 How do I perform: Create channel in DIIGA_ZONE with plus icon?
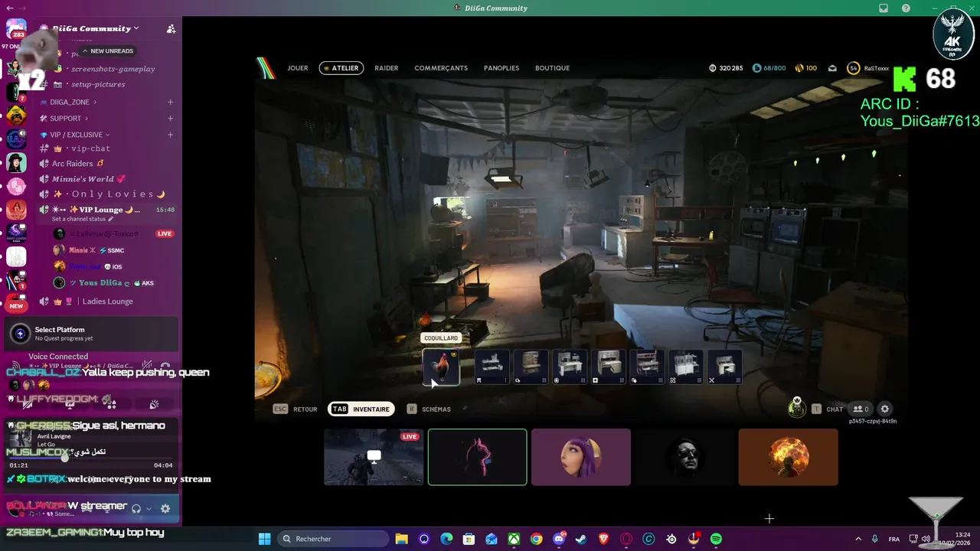tap(170, 102)
